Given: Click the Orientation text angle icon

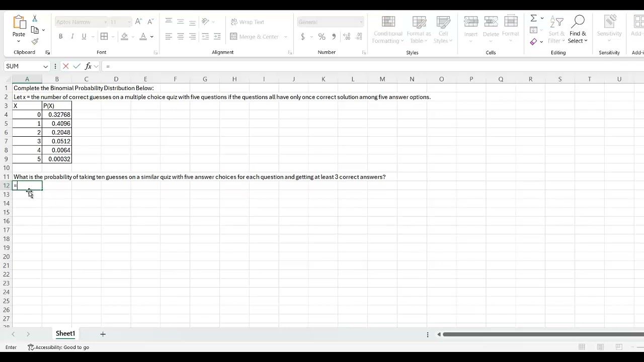Looking at the screenshot, I should click(x=205, y=22).
